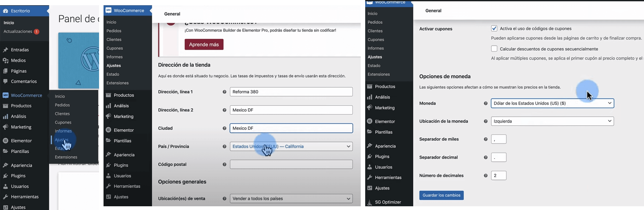Click help icon next to Separador de miles

486,139
